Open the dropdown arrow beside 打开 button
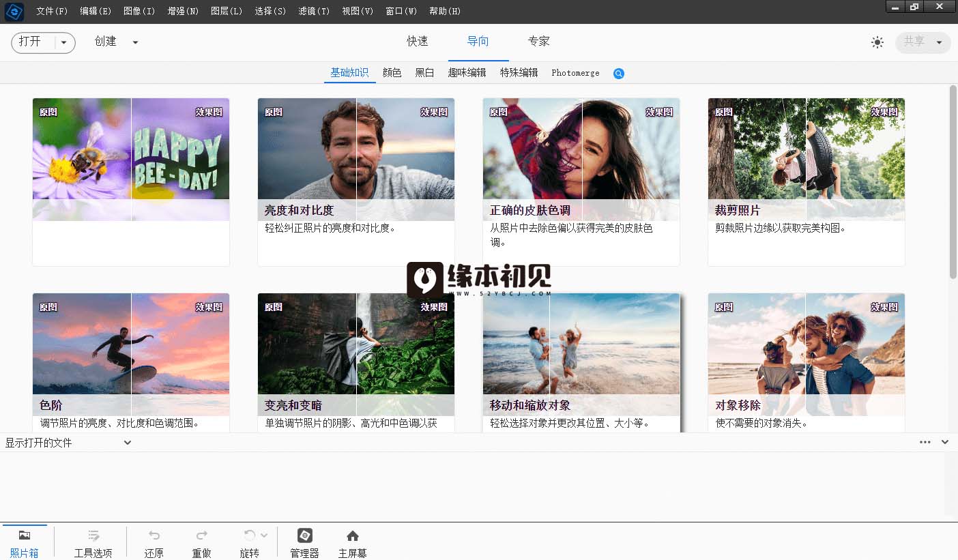Viewport: 958px width, 560px height. coord(64,42)
